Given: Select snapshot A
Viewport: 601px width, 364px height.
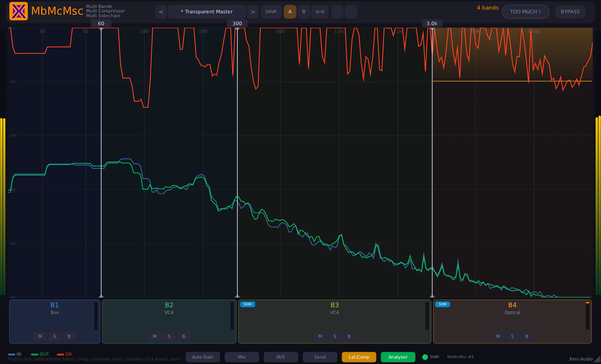Looking at the screenshot, I should (290, 11).
